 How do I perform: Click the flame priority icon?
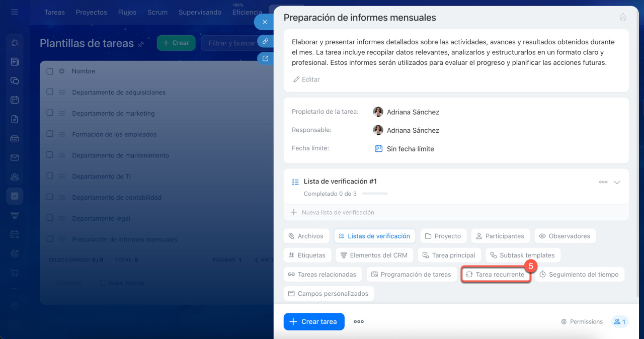coord(623,18)
